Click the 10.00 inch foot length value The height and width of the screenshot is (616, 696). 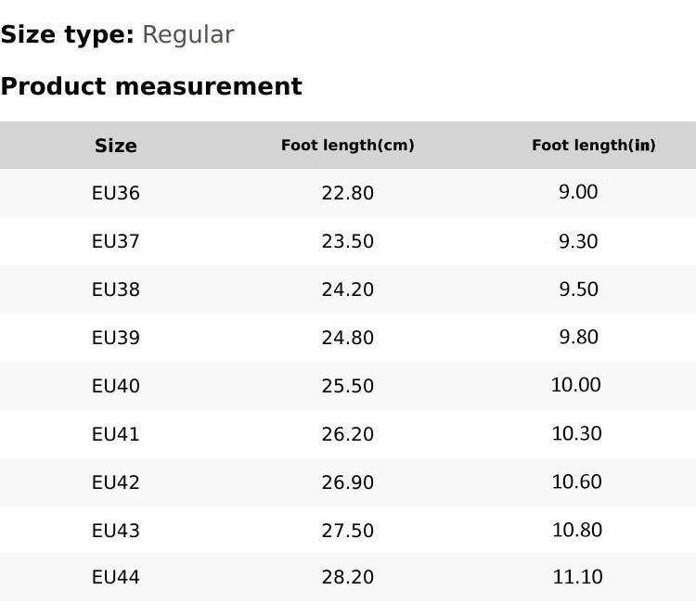(x=576, y=385)
